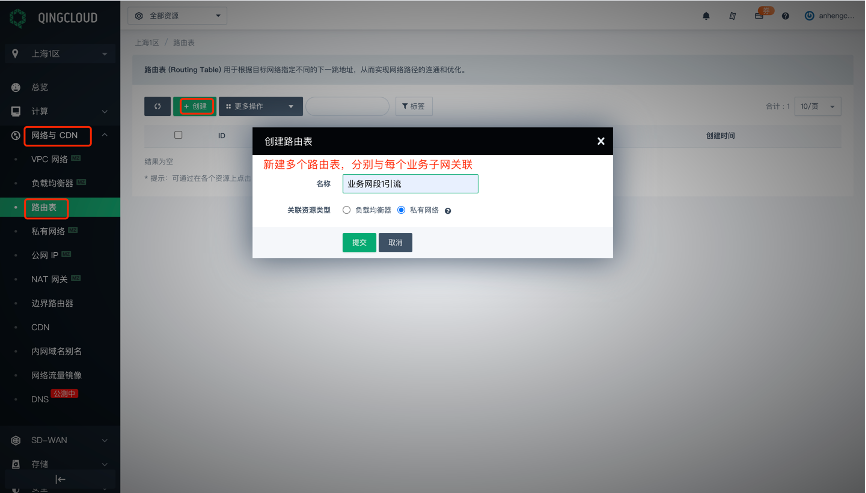Screen dimensions: 866x493
Task: Select the 私有网络 radio button
Action: (401, 210)
